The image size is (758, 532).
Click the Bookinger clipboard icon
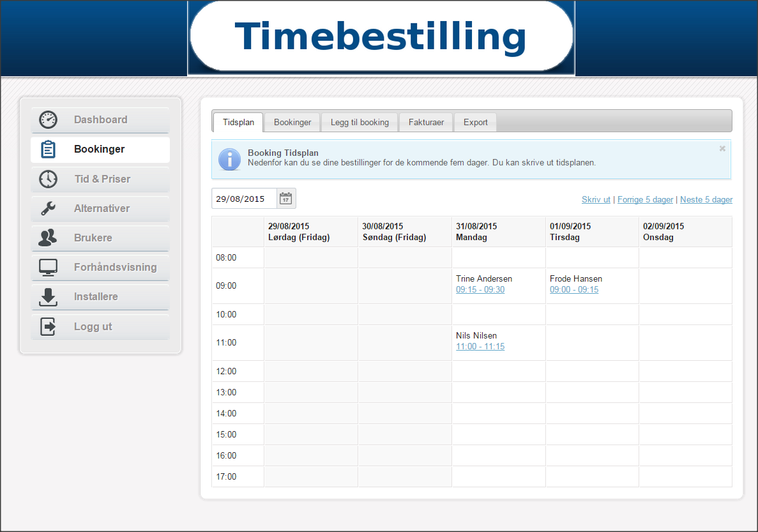(49, 149)
